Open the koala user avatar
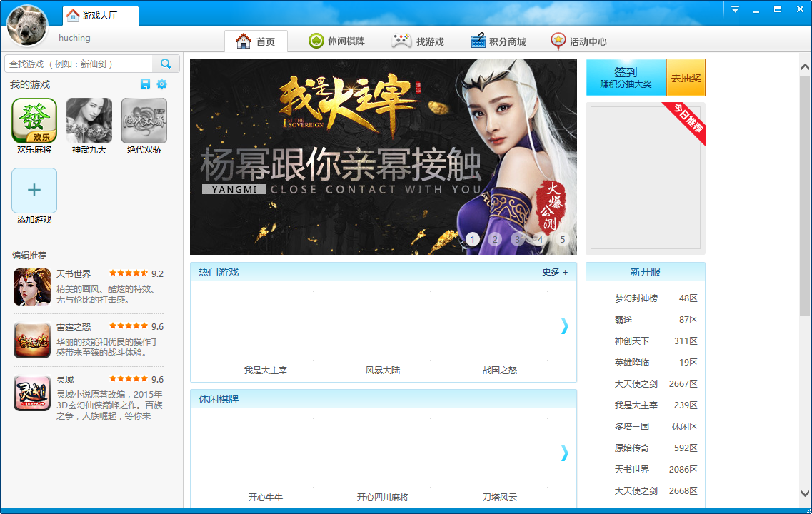 coord(27,26)
